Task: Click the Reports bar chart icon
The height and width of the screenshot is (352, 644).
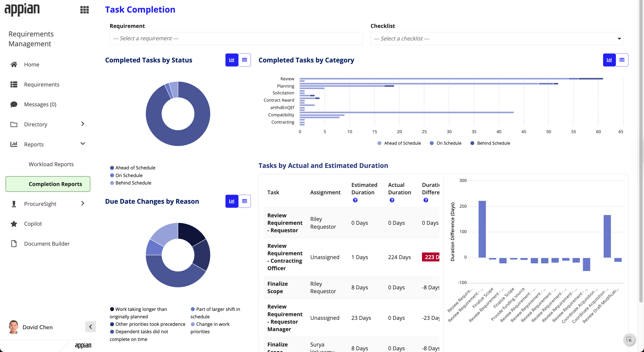Action: click(x=14, y=144)
